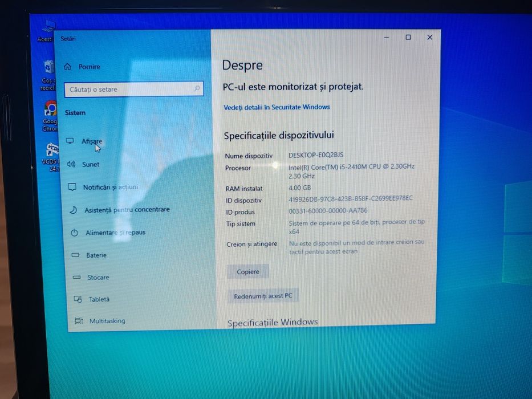Click the Specificațiile Windows heading
The height and width of the screenshot is (399, 532).
(273, 322)
